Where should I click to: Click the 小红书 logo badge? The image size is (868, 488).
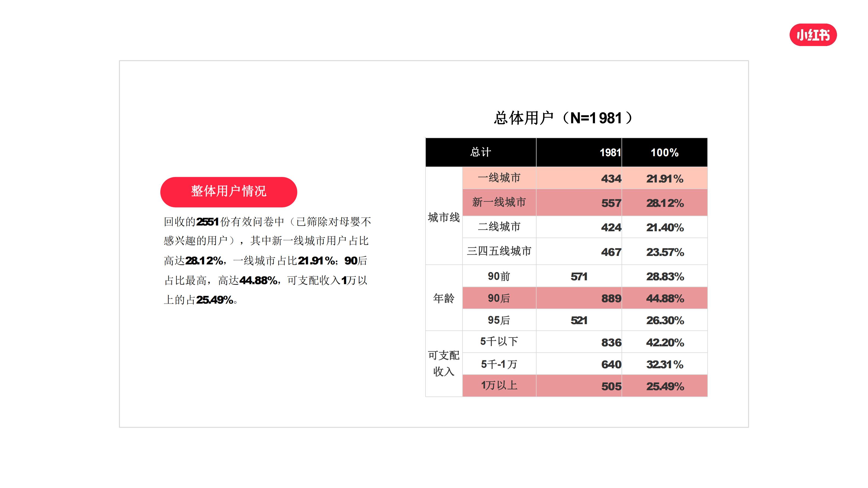point(813,35)
